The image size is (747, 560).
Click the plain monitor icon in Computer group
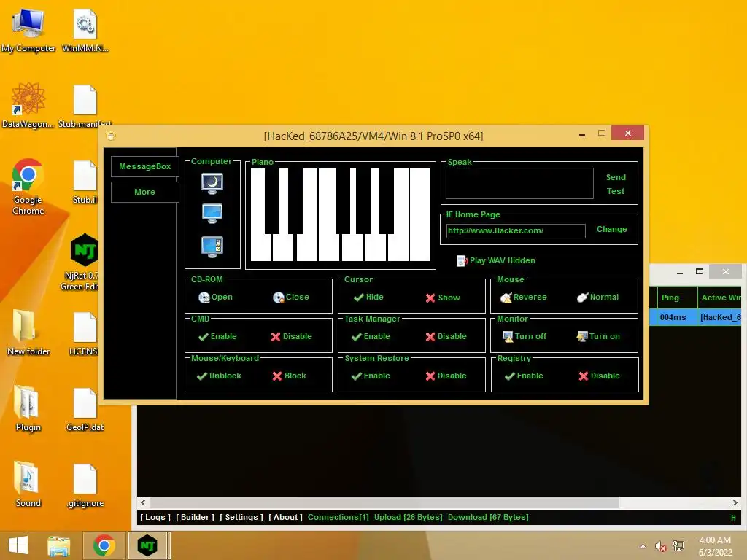pos(212,214)
